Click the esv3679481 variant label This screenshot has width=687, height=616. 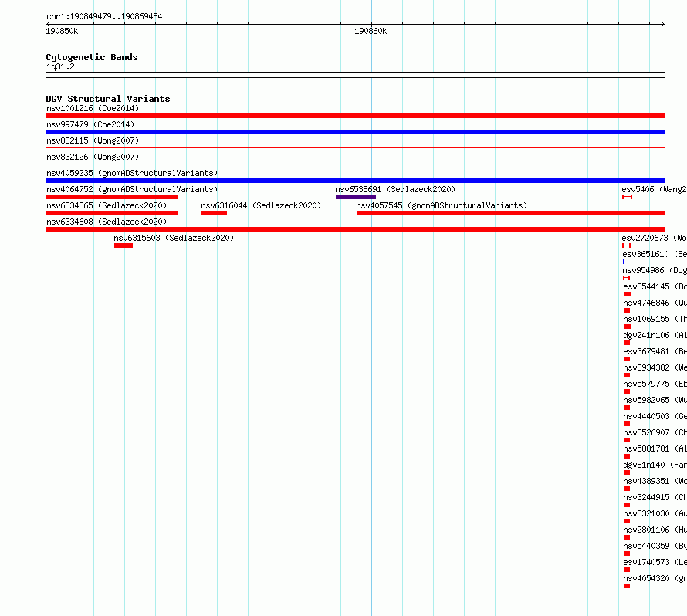pyautogui.click(x=655, y=351)
